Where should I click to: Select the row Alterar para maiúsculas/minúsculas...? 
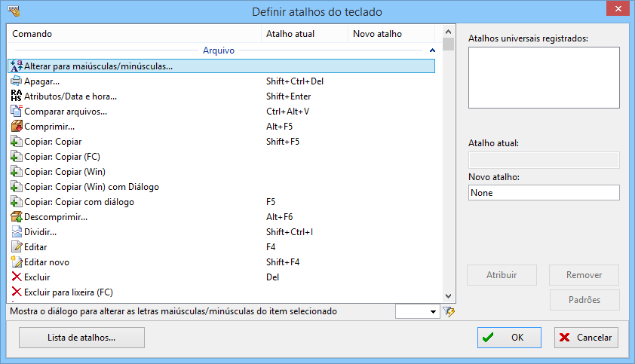click(221, 66)
